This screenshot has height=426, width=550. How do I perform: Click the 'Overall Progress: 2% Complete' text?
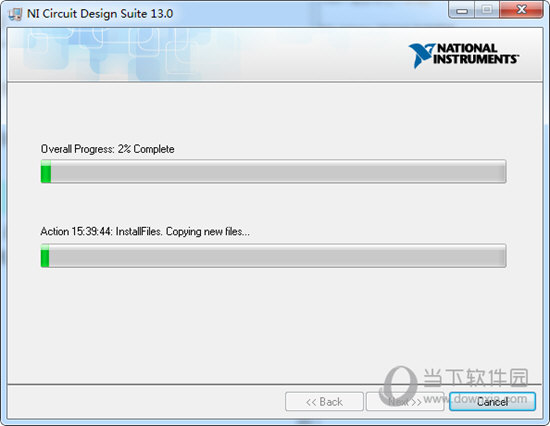coord(107,149)
